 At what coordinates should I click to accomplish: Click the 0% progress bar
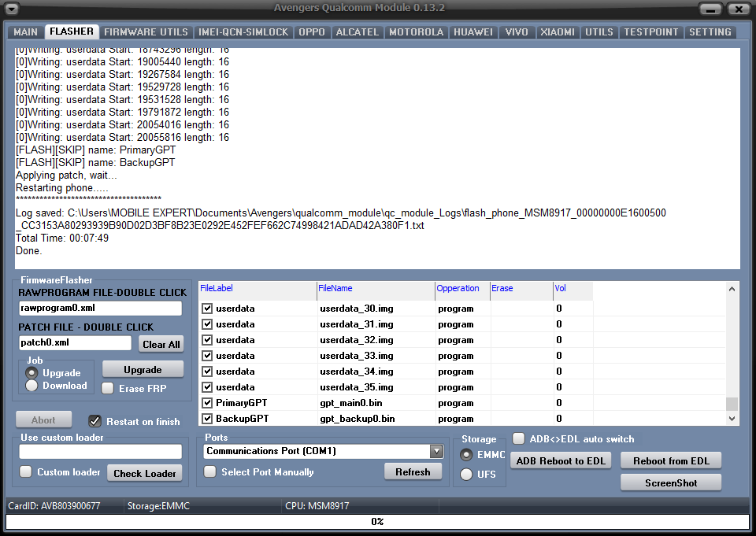click(377, 522)
